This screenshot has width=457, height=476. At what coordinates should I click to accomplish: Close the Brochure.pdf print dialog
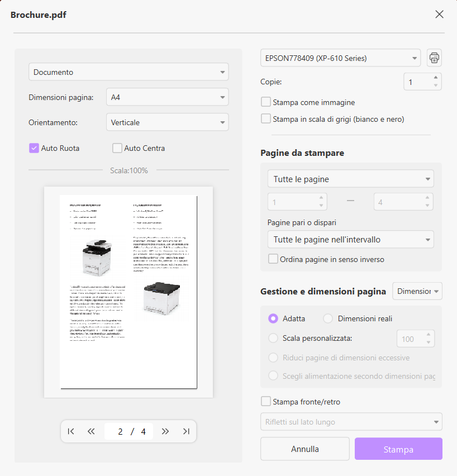439,15
